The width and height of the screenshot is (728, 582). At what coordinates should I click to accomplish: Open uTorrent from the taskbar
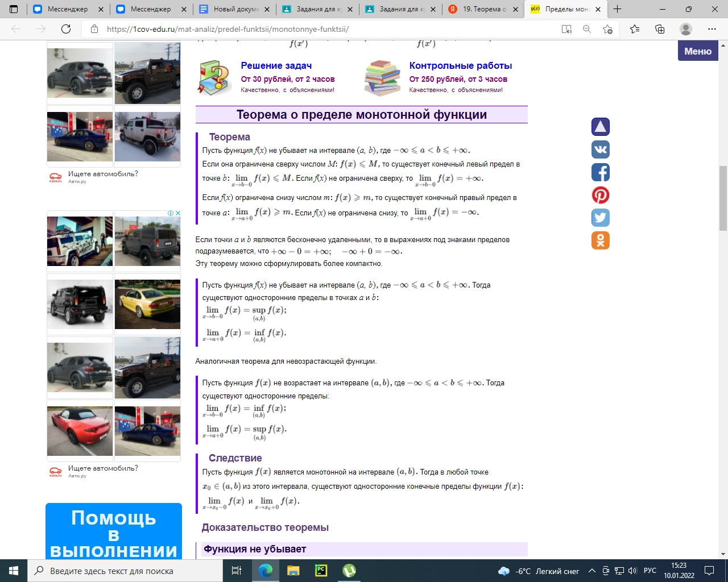point(349,571)
